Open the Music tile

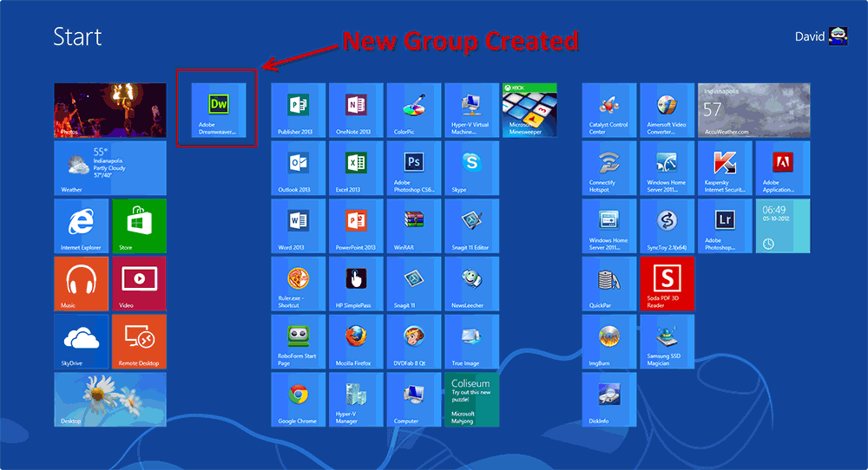(82, 284)
